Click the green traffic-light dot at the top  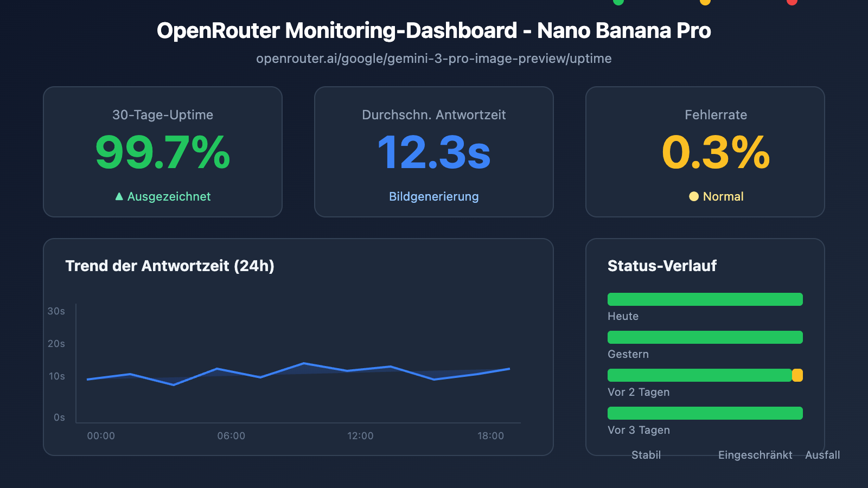[x=617, y=3]
